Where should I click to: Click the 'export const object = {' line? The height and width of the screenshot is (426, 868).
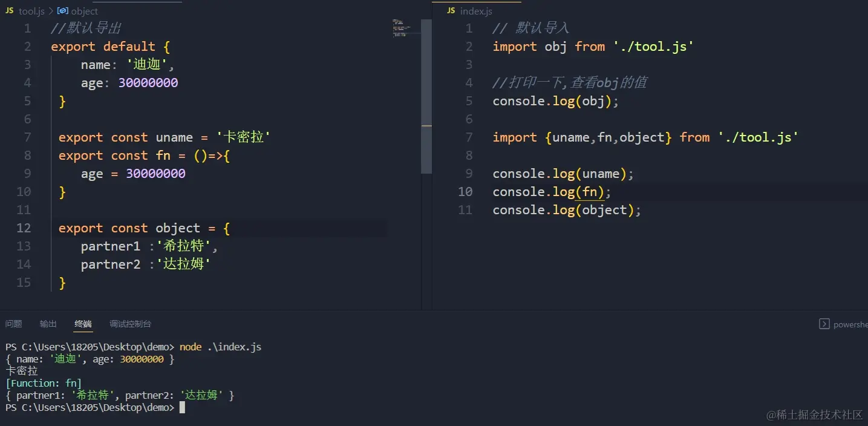(144, 228)
